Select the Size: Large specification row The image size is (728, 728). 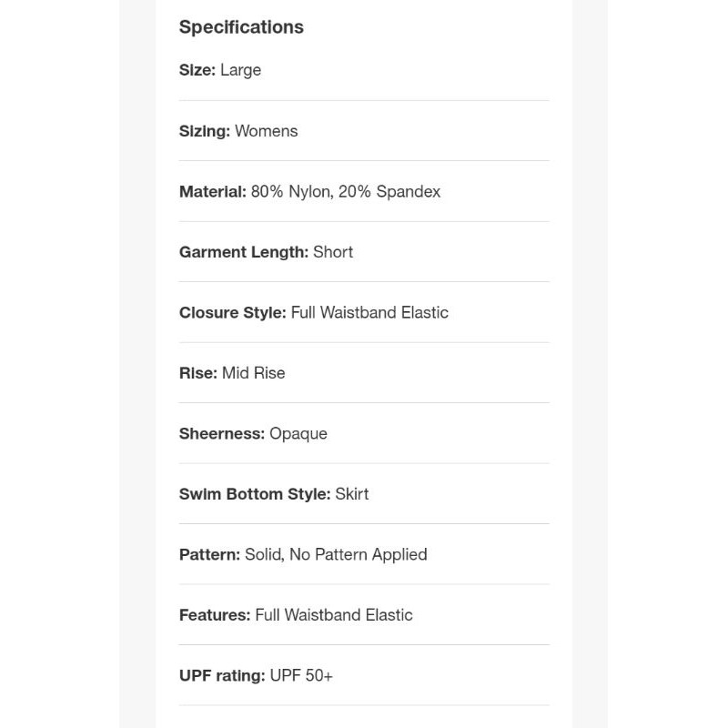tap(220, 70)
